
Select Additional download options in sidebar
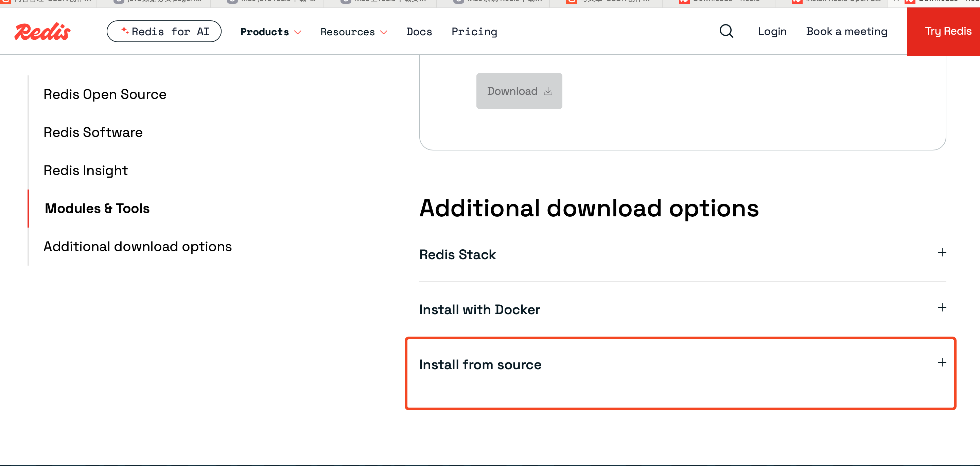click(x=137, y=247)
